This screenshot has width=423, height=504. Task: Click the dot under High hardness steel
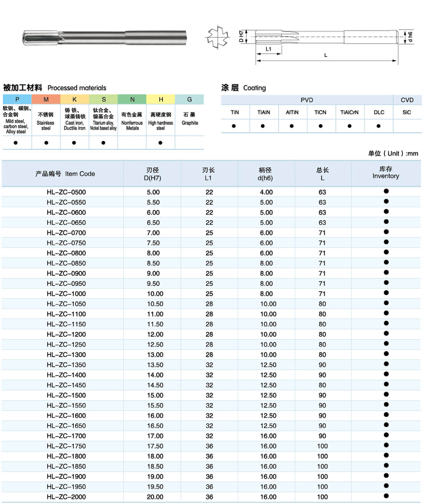pos(160,143)
